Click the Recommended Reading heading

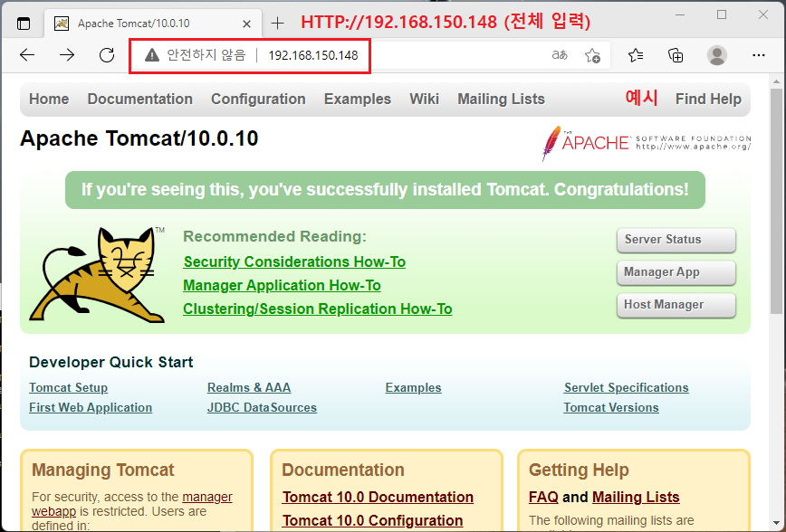pyautogui.click(x=274, y=236)
